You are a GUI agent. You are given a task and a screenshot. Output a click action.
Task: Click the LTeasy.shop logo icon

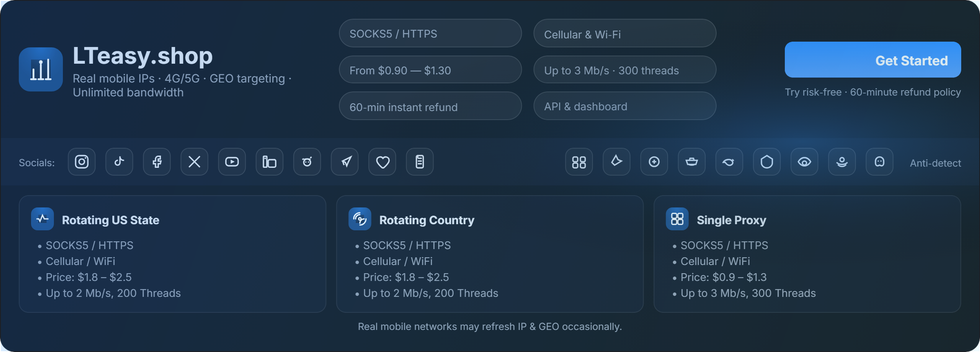pyautogui.click(x=41, y=69)
